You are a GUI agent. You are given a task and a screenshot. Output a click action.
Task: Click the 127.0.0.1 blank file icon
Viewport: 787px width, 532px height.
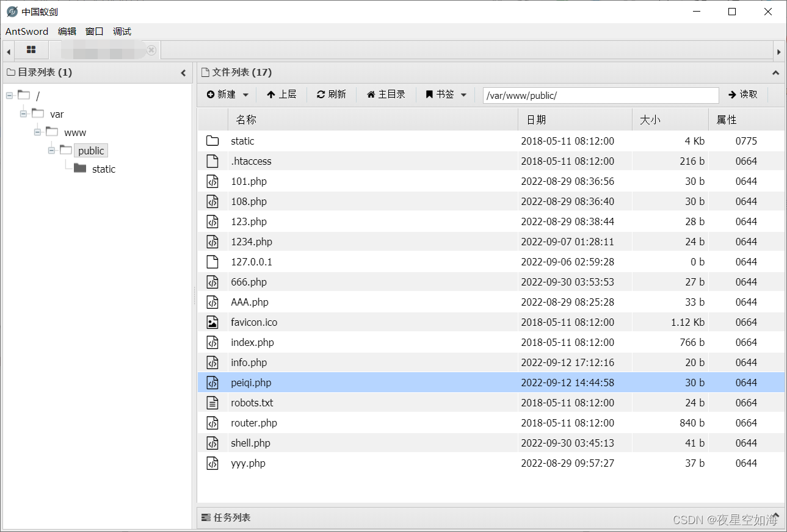click(212, 262)
